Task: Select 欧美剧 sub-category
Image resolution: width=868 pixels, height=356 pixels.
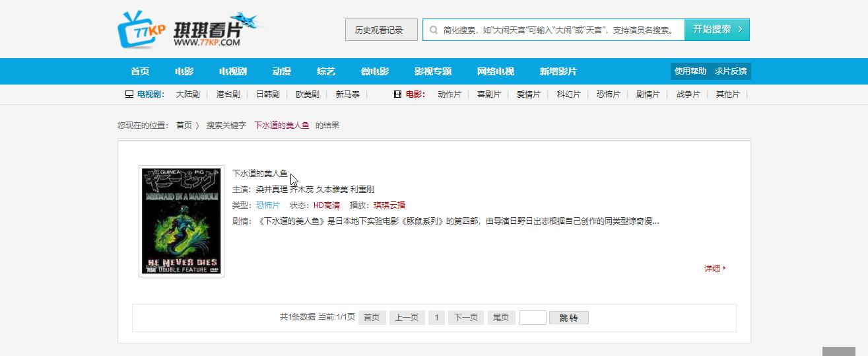Action: 308,94
